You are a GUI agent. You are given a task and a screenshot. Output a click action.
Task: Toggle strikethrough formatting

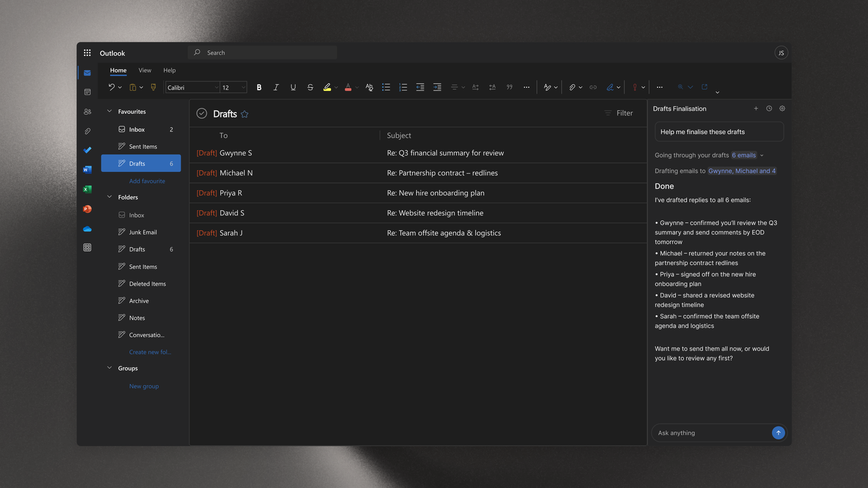pyautogui.click(x=310, y=87)
